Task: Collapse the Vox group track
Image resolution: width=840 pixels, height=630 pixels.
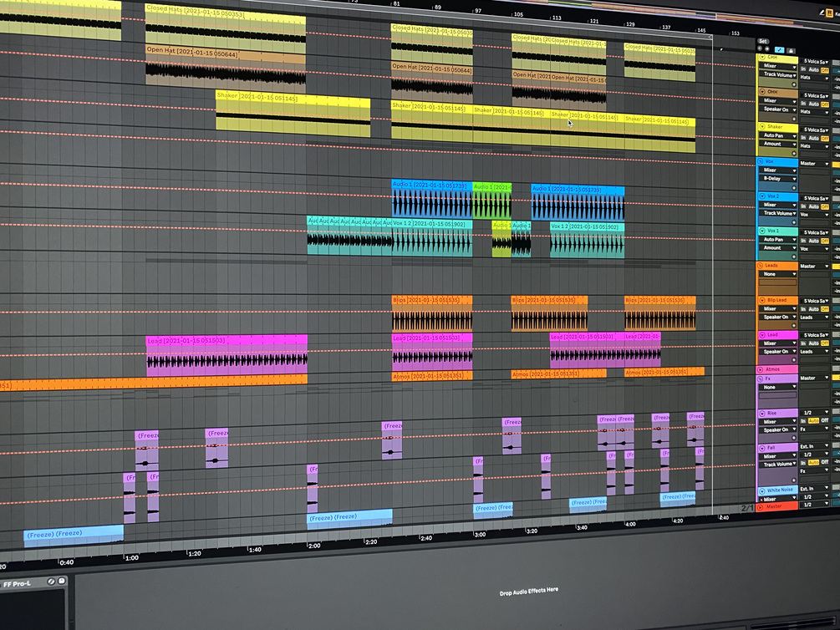Action: 760,161
